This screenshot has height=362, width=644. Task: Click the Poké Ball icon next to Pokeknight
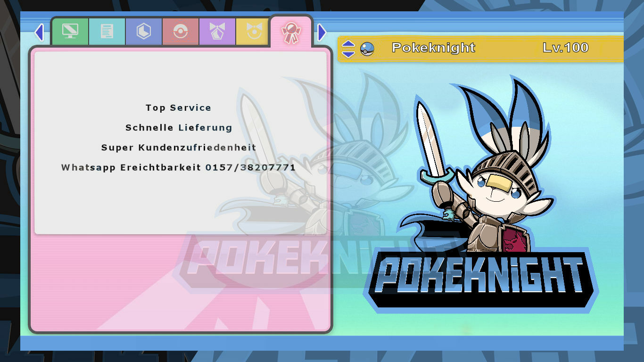click(367, 49)
